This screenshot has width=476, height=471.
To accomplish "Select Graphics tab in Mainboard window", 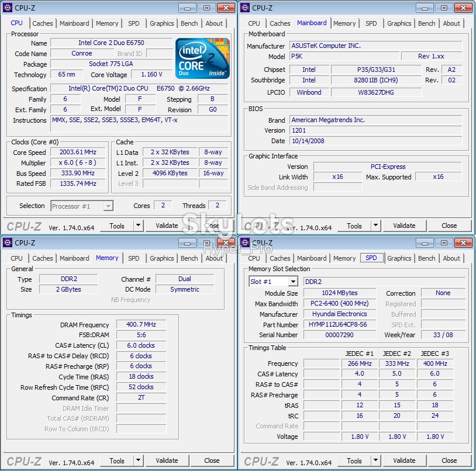I will [x=399, y=23].
